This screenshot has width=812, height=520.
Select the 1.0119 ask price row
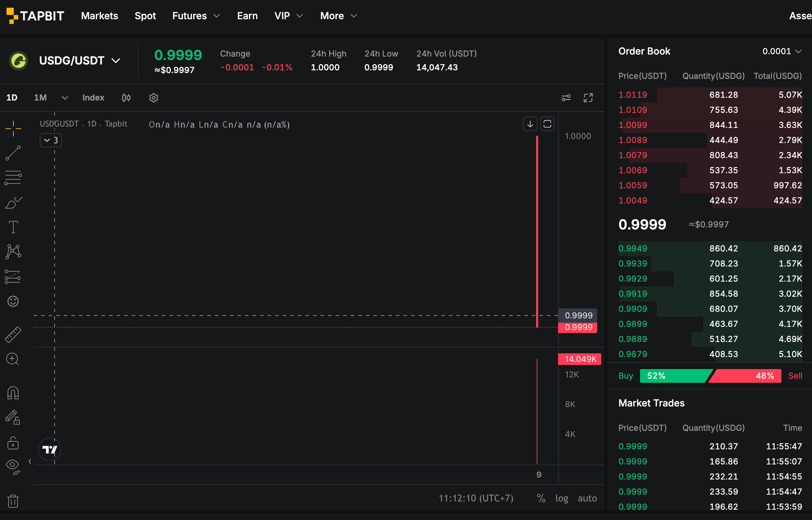click(710, 95)
